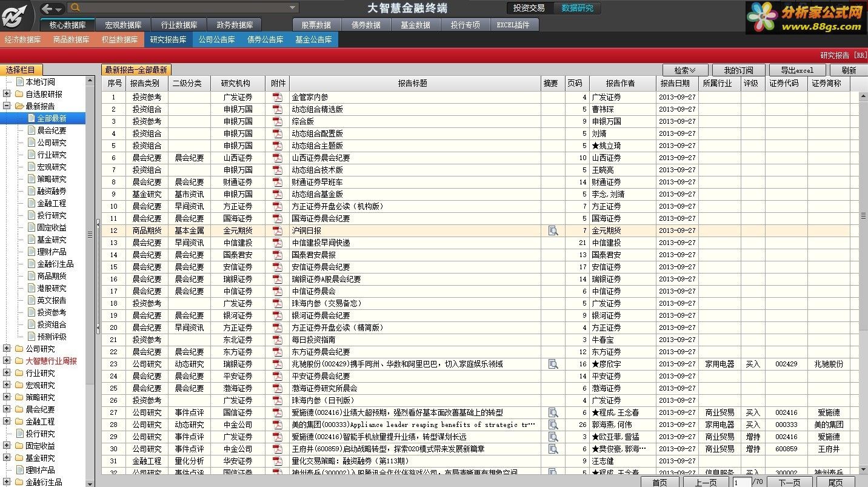Expand the 自选股研报 tree node
868x487 pixels.
(x=7, y=94)
